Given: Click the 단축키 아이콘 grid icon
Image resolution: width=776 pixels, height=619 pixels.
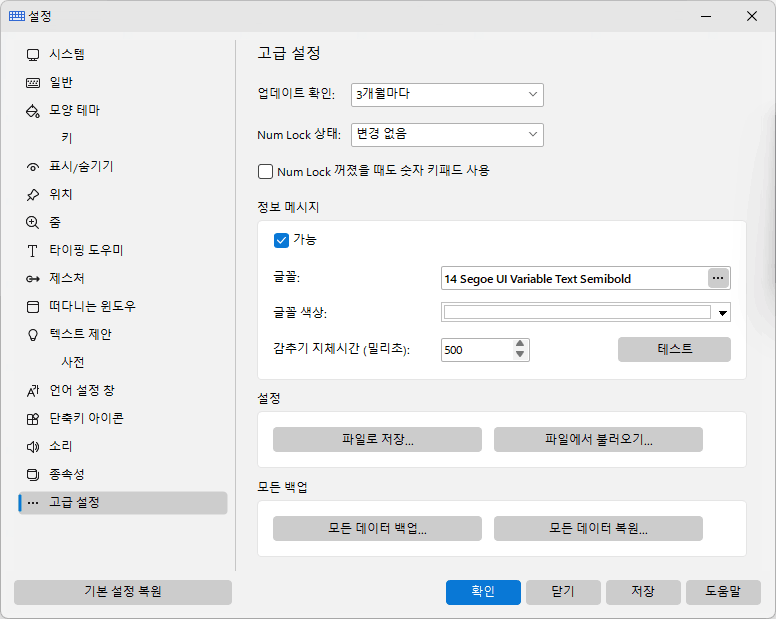Looking at the screenshot, I should pyautogui.click(x=33, y=419).
